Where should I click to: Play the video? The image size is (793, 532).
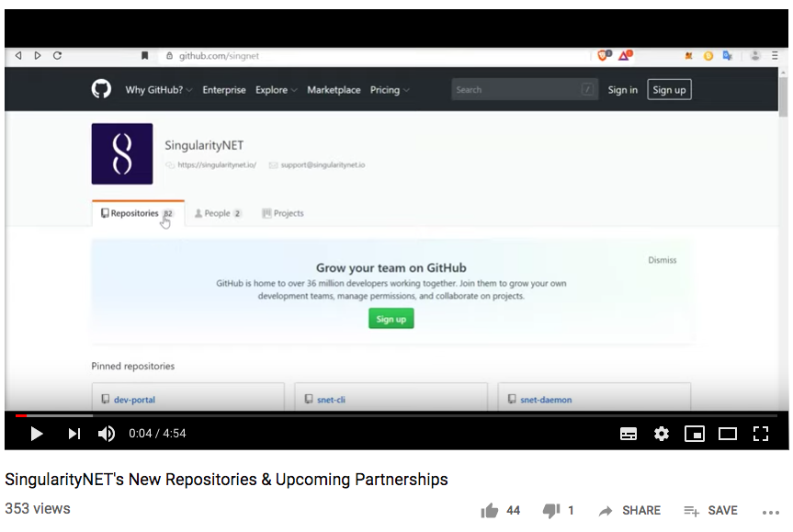click(x=37, y=434)
